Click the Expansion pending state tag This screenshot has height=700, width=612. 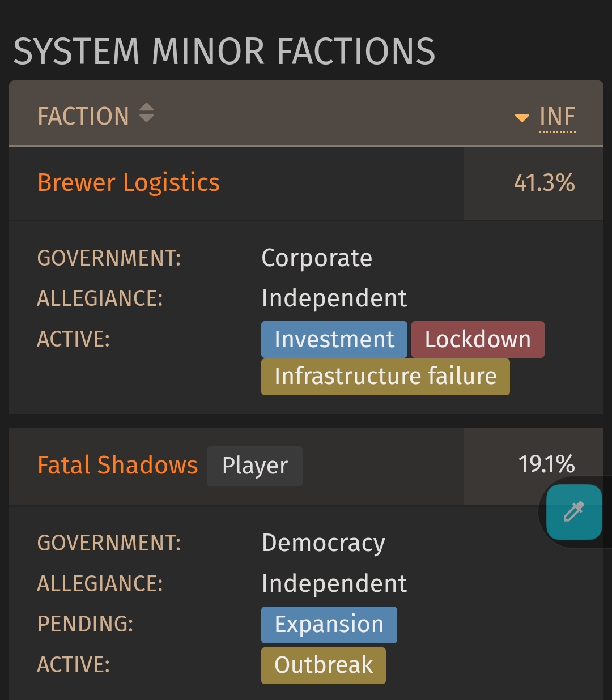329,625
